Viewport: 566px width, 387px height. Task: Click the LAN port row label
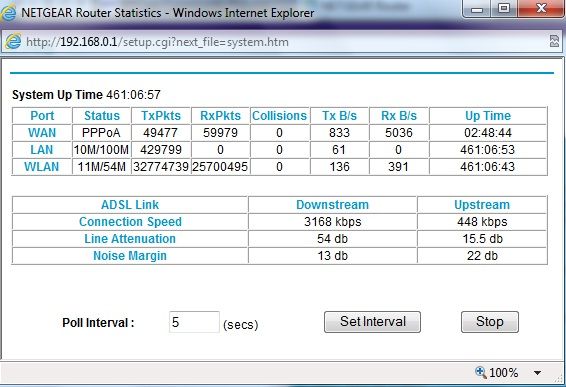42,150
